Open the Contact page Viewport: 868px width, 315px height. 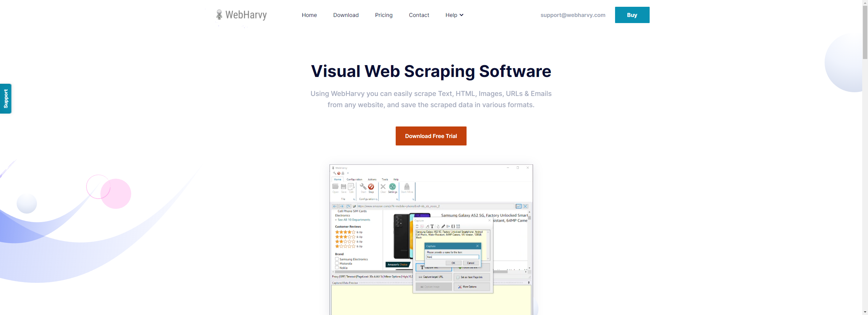(419, 15)
